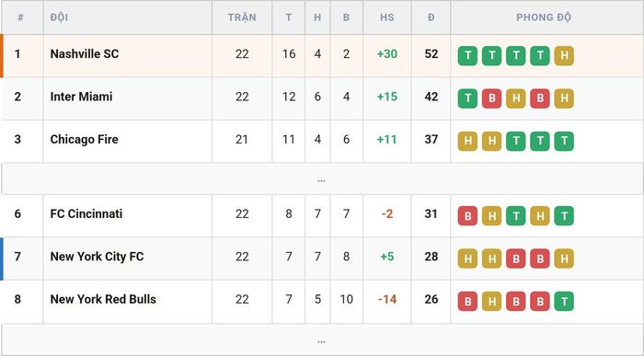Screen dimensions: 644x356
Task: Click Nashville SC's first green T badge
Action: [467, 55]
